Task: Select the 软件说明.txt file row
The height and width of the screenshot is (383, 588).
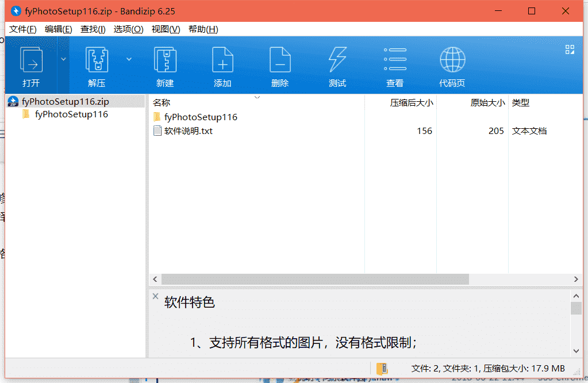Action: 366,131
